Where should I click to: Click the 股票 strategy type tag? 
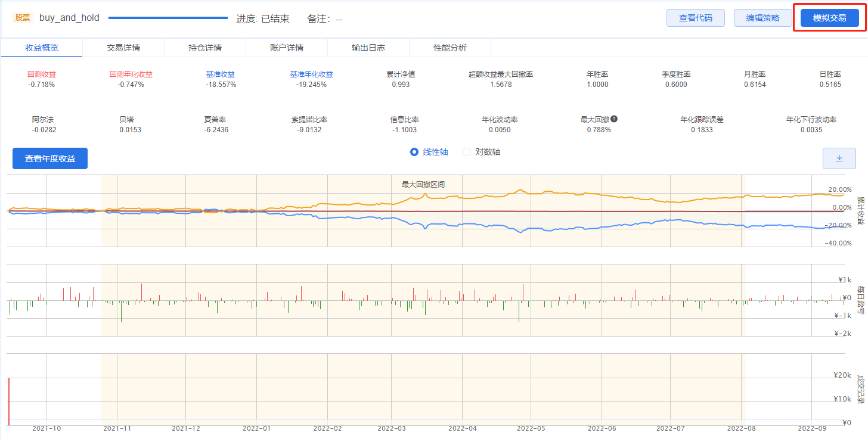pyautogui.click(x=23, y=18)
